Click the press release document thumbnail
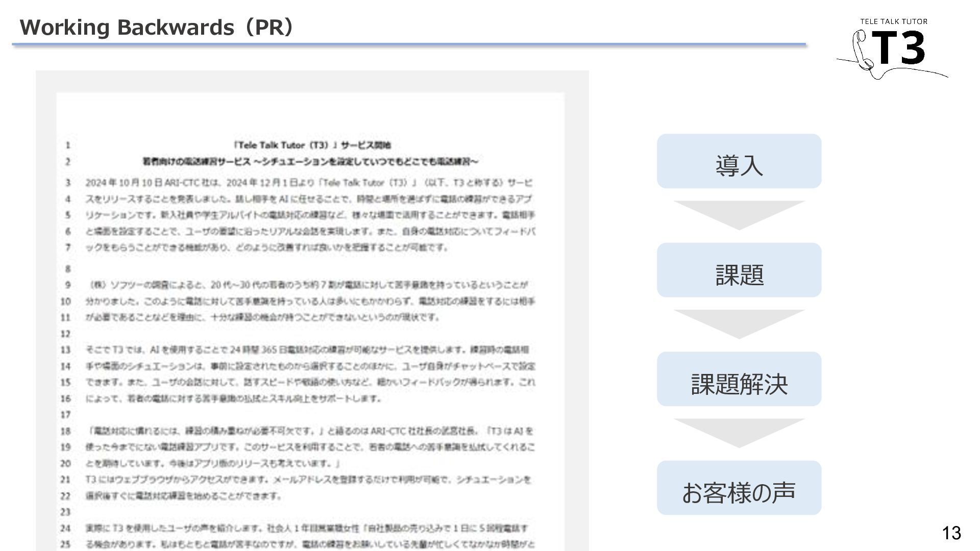Viewport: 980px width, 551px height. click(312, 311)
